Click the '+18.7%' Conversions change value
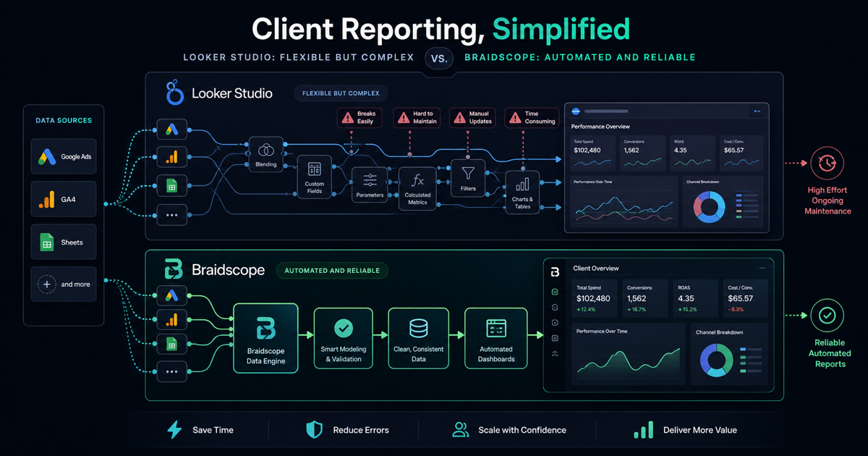Image resolution: width=868 pixels, height=456 pixels. pos(637,310)
